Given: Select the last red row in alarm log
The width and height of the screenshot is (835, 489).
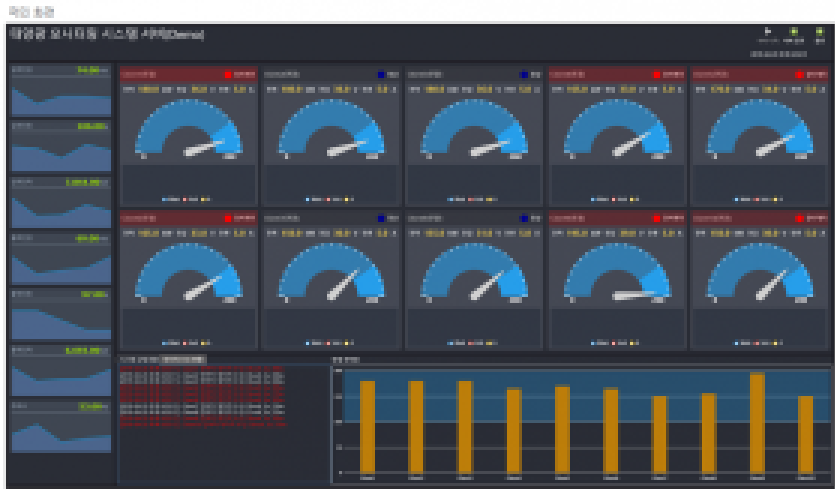Looking at the screenshot, I should click(x=202, y=425).
